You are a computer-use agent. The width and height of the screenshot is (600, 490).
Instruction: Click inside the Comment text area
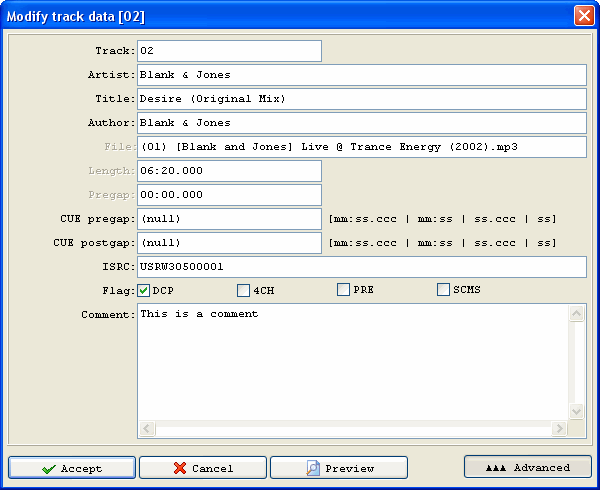[352, 362]
